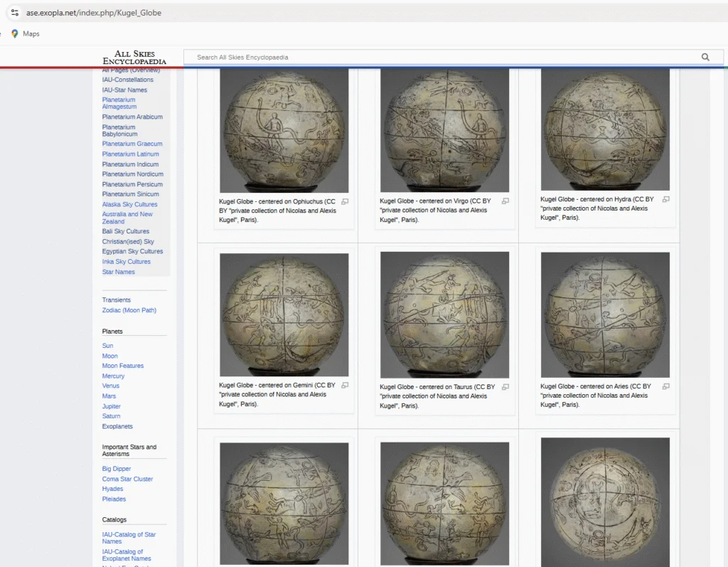Go to Planetarium Latinum page
728x567 pixels.
point(131,154)
